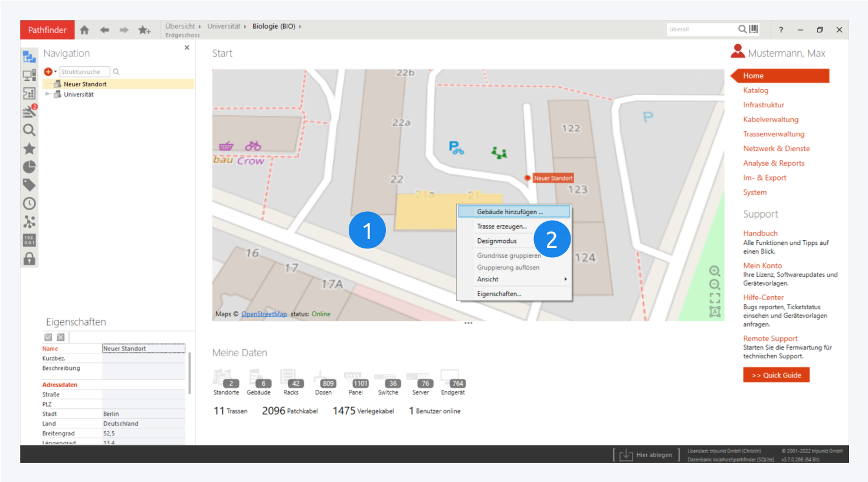
Task: Discard property changes with the X button
Action: coord(61,337)
